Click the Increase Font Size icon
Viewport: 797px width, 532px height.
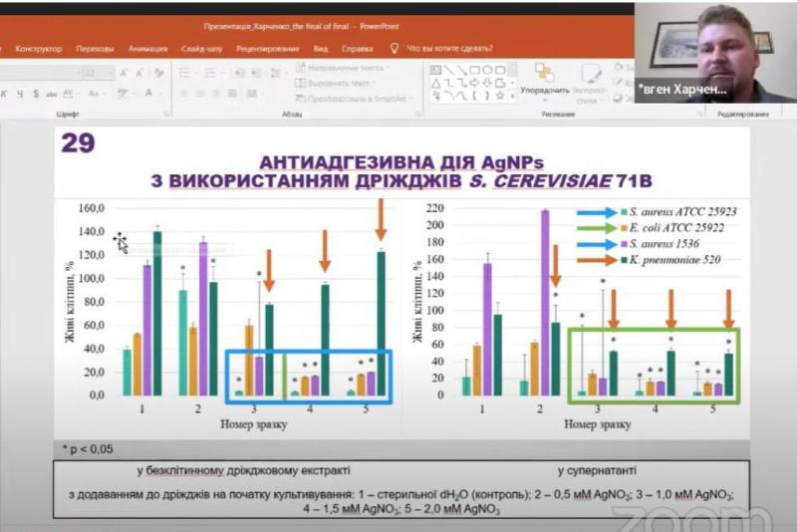124,73
